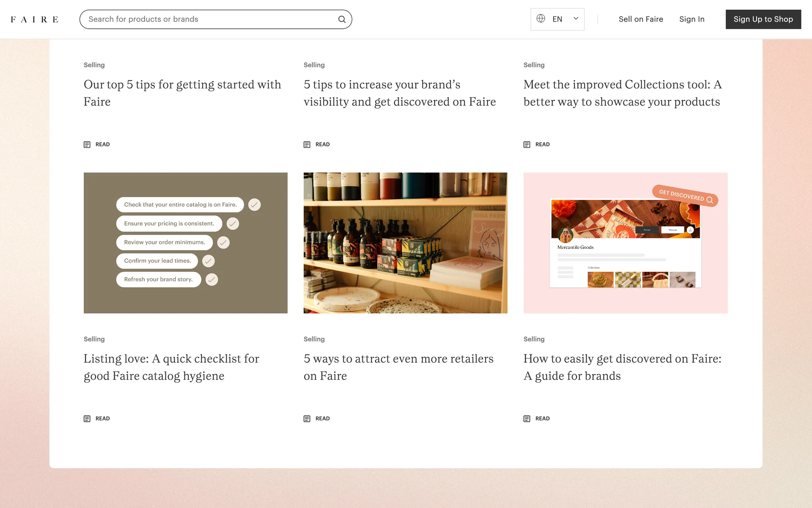Click read icon under attract retailers article
This screenshot has width=812, height=508.
(x=307, y=419)
